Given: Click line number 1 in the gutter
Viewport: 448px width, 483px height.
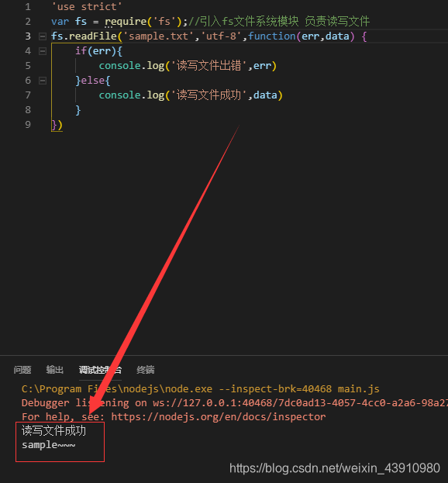Looking at the screenshot, I should 28,7.
